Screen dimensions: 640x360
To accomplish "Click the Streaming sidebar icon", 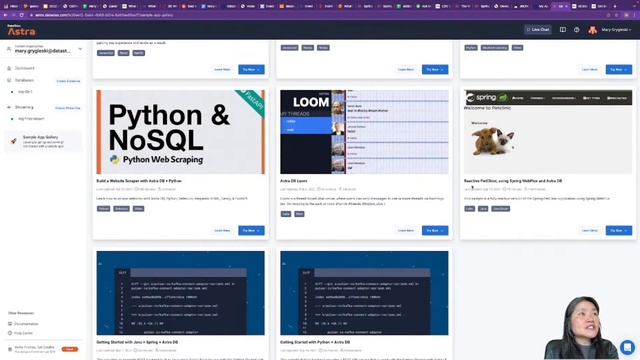I will point(9,107).
